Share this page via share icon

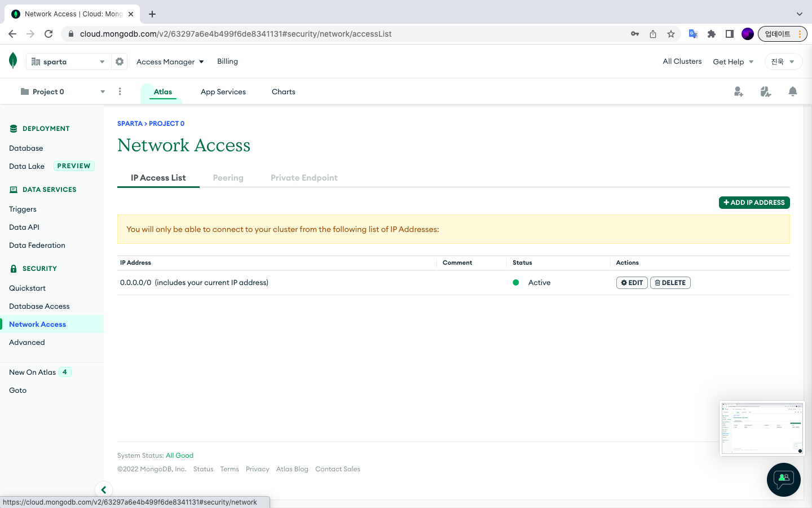pyautogui.click(x=653, y=34)
